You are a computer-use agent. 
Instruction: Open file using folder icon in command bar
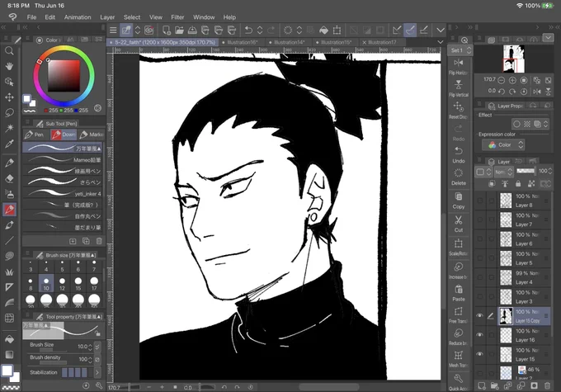179,31
